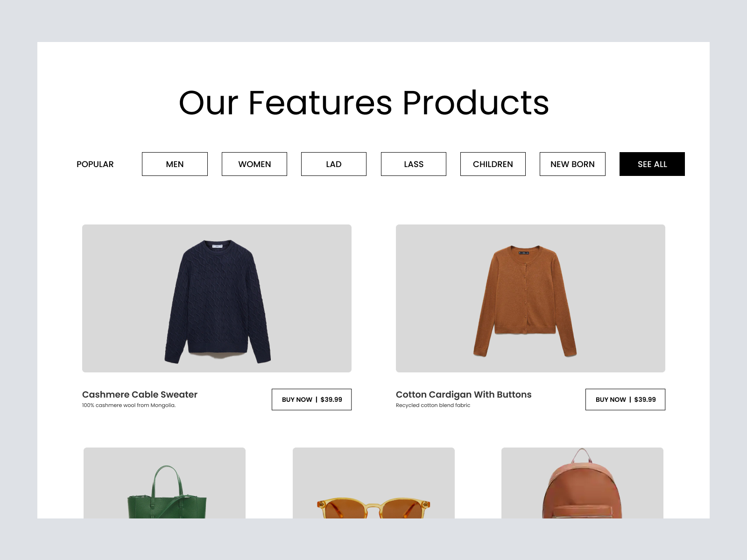Filter products by CHILDREN
The width and height of the screenshot is (747, 560).
[493, 164]
